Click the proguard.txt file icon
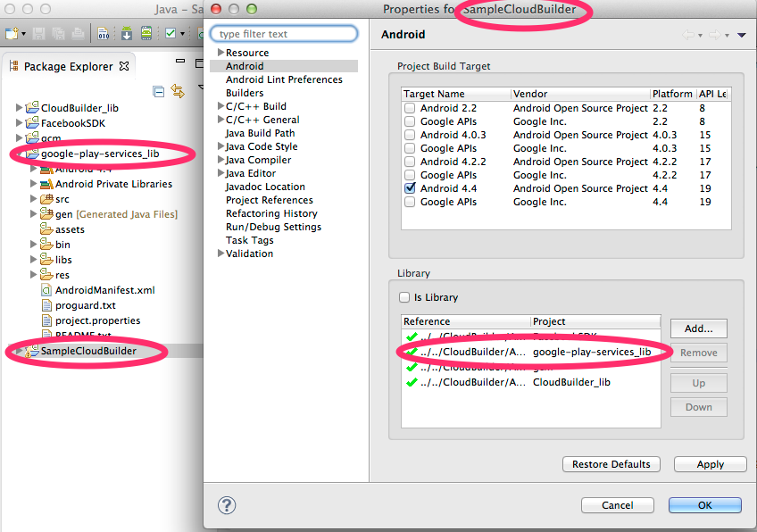Screen dimensions: 757x532 pyautogui.click(x=46, y=305)
